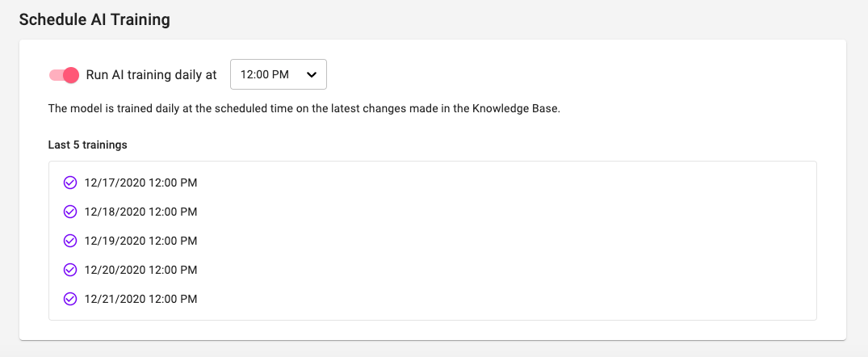Click the Last 5 trainings heading
The image size is (868, 357).
click(x=88, y=145)
